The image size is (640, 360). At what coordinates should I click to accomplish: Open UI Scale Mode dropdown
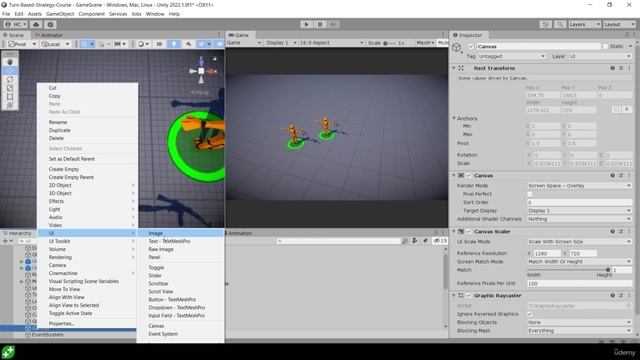[579, 242]
